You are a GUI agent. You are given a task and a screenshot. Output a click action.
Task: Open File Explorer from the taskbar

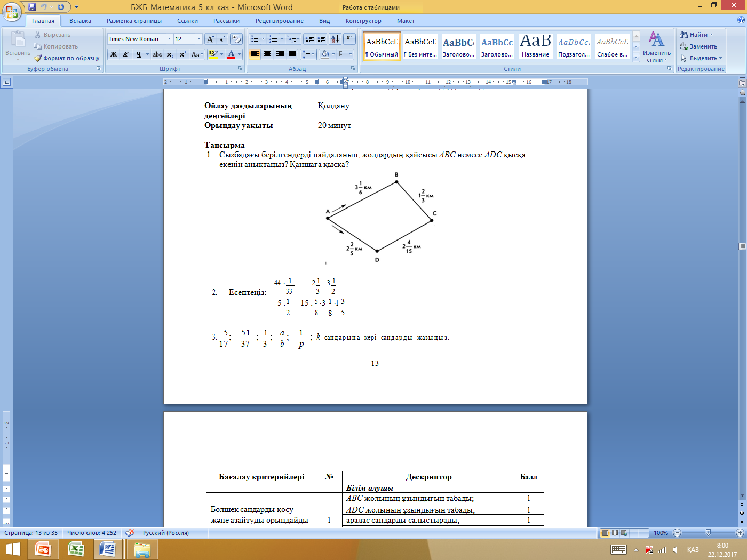142,549
